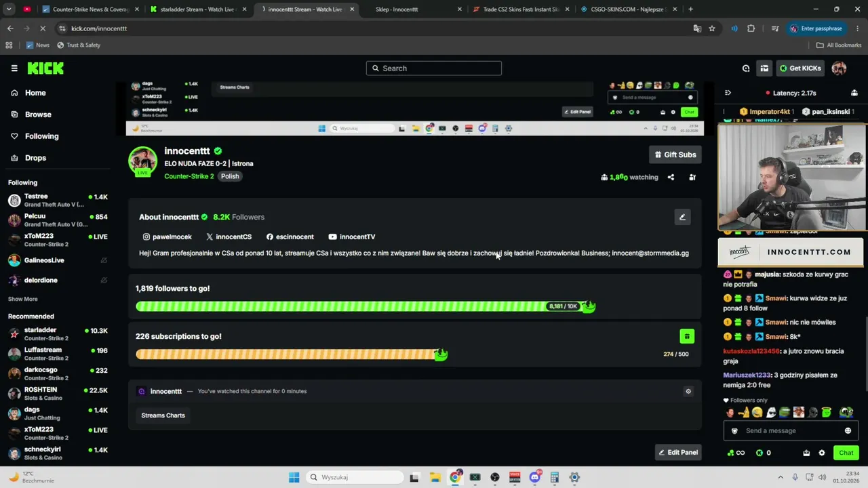The width and height of the screenshot is (868, 488).
Task: Click the shop icon beside Get KICKs
Action: [764, 68]
